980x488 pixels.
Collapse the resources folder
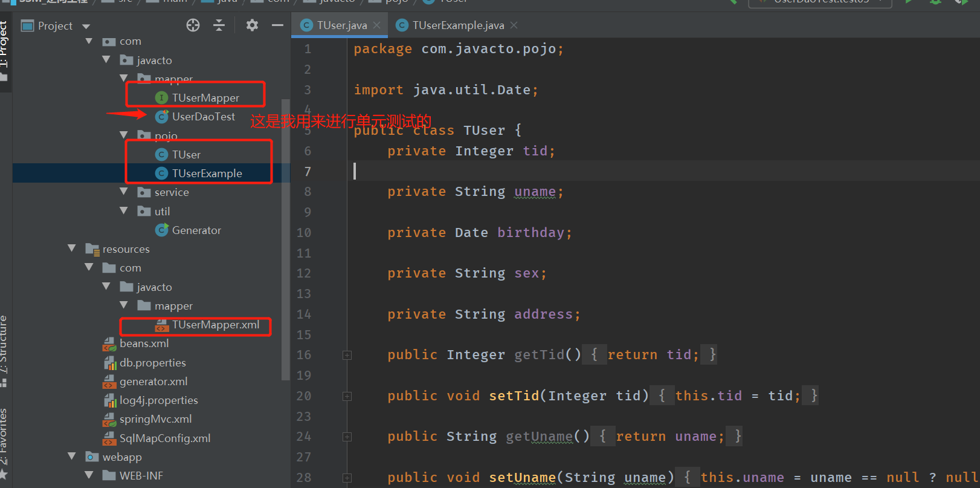point(72,249)
